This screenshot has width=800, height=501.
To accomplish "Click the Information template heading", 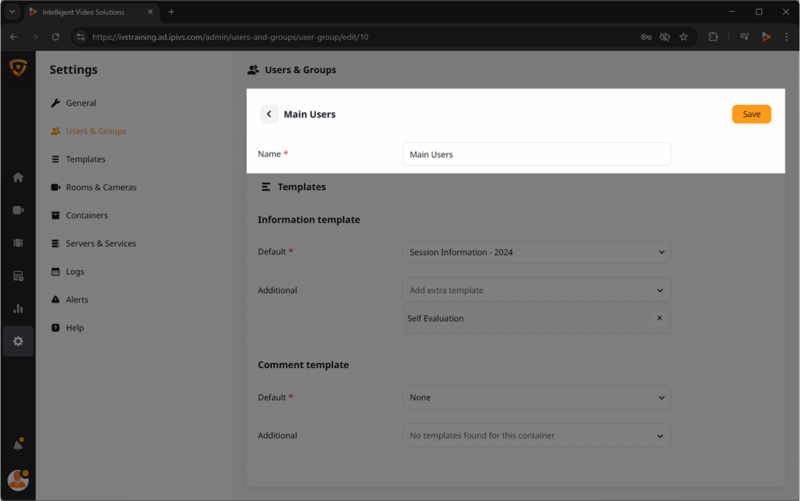I will tap(309, 219).
